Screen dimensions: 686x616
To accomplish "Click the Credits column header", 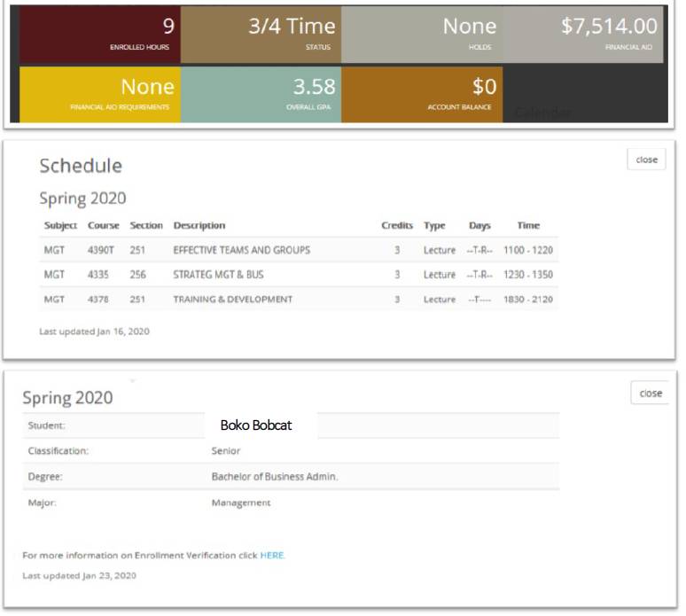I will (x=397, y=225).
